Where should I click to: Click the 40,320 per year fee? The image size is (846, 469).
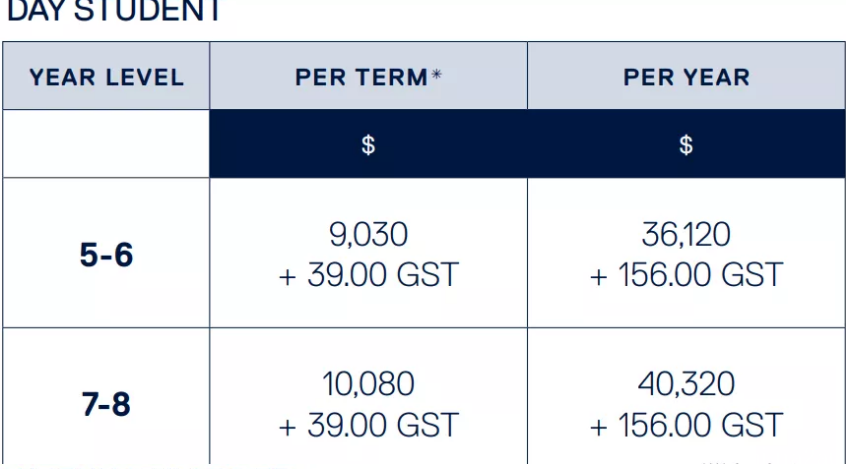[x=686, y=384]
